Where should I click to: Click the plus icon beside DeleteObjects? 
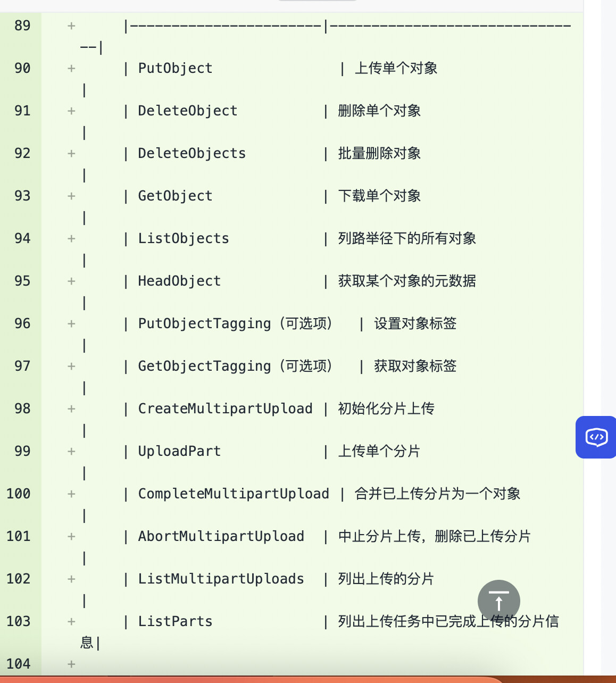(71, 153)
